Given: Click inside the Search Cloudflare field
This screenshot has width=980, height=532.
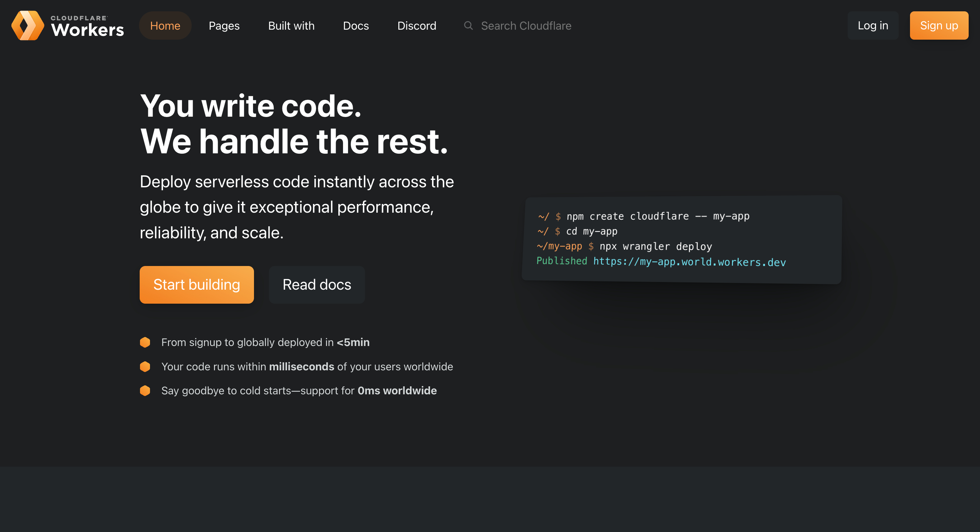Looking at the screenshot, I should [526, 25].
